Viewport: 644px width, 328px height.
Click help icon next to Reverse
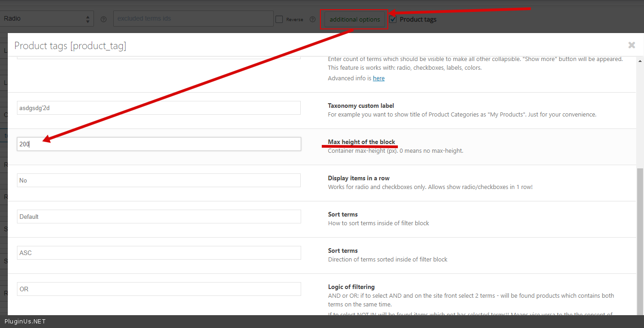[x=313, y=19]
